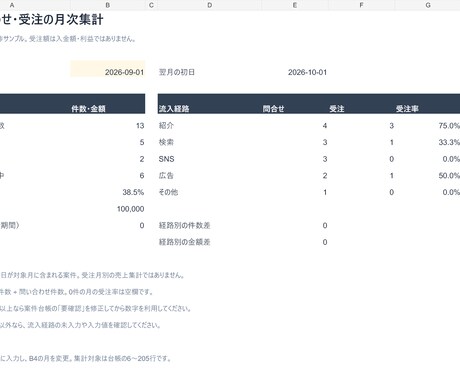460x380 pixels.
Task: Click the 33.3% rate cell
Action: tap(449, 142)
